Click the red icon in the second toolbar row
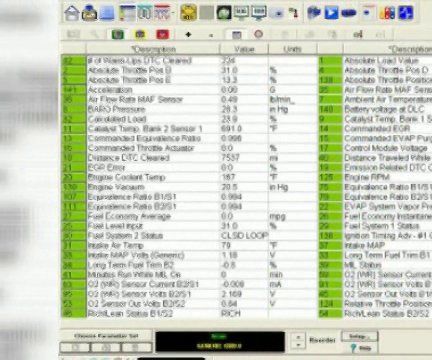Viewport: 432px width, 360px height. 163,34
